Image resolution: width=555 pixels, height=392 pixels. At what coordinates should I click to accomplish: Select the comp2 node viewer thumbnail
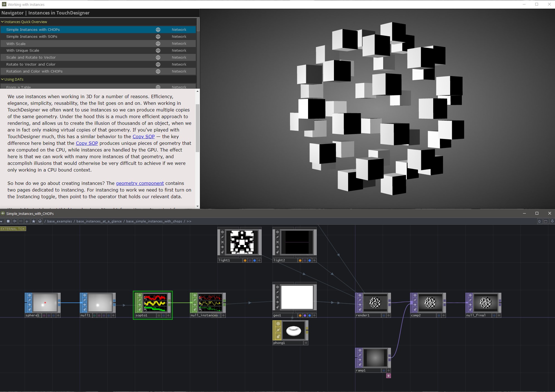coord(430,303)
